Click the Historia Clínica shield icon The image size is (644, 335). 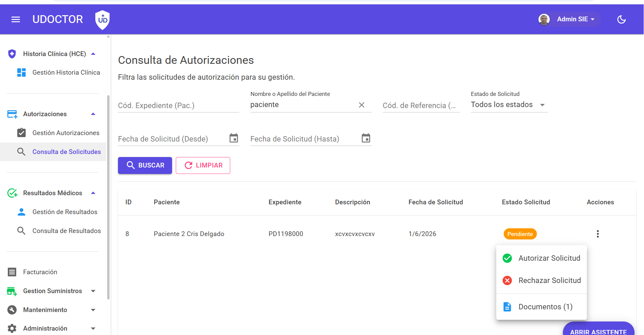point(12,54)
